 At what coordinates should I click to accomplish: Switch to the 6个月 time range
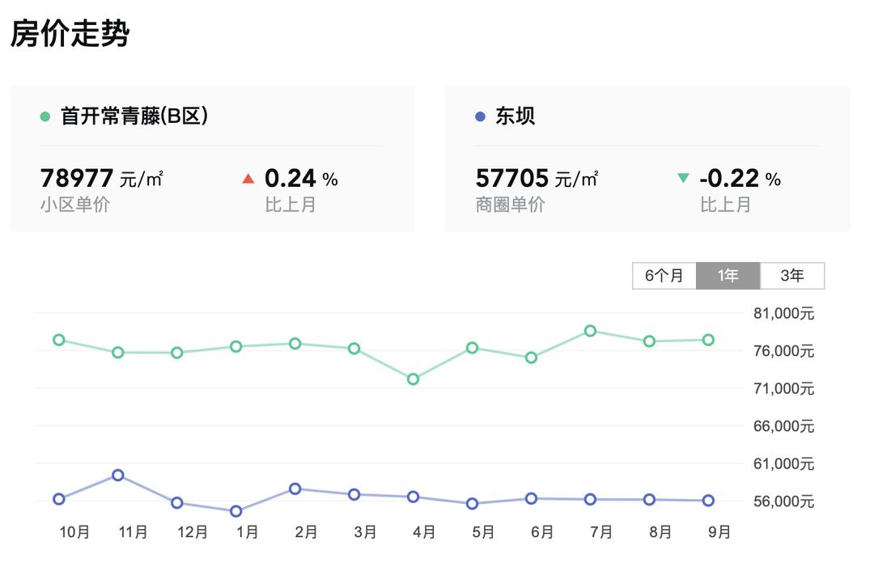(x=664, y=276)
